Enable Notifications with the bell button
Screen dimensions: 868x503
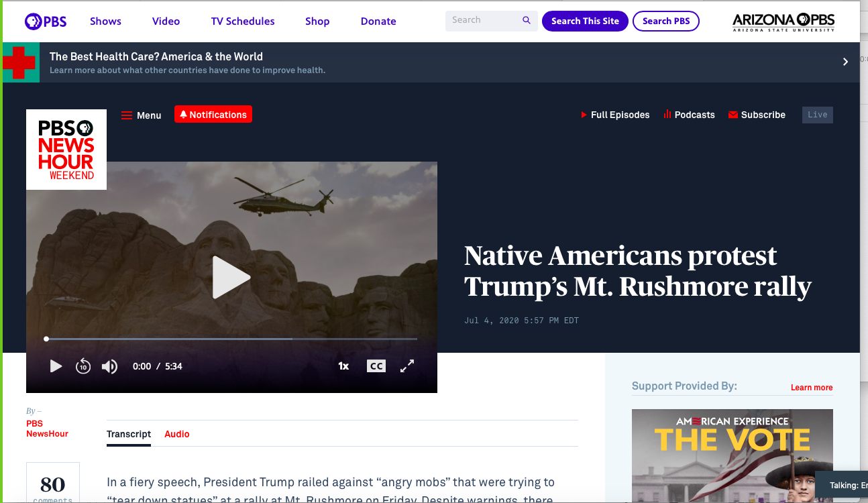(213, 115)
